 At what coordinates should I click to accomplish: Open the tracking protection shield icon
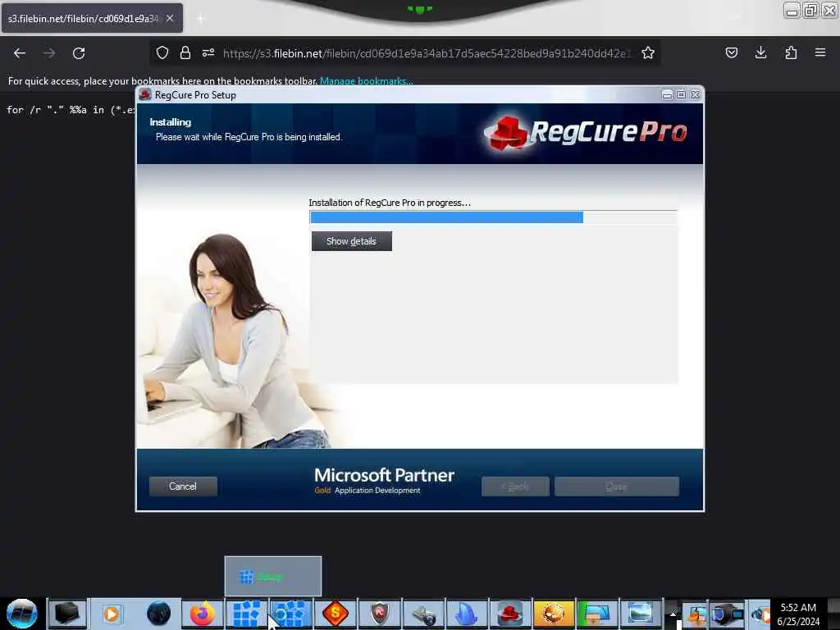(x=162, y=52)
